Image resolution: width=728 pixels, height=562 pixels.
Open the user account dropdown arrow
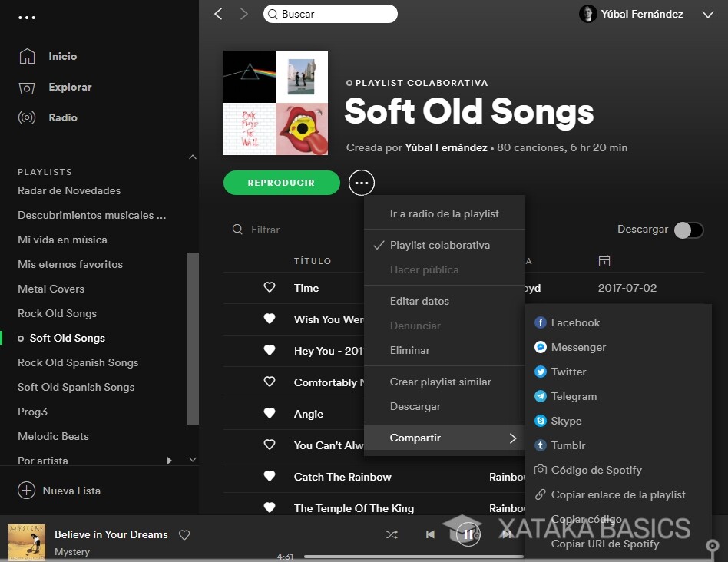click(x=707, y=14)
